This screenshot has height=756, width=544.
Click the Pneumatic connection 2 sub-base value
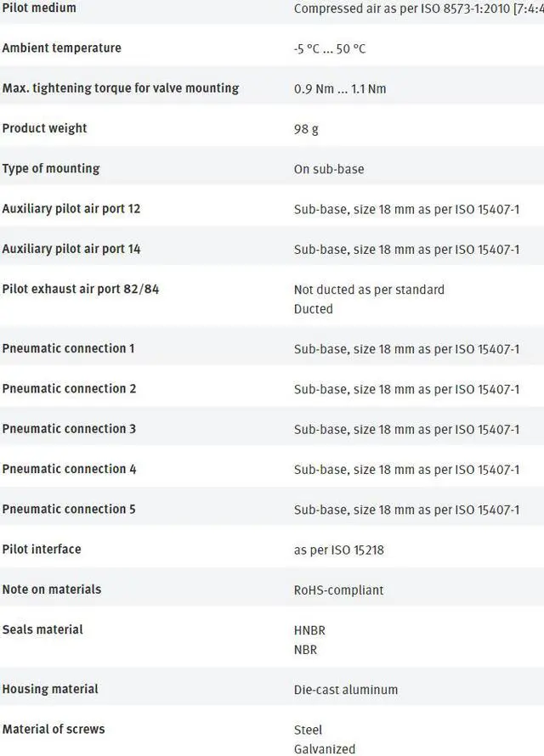pos(406,389)
